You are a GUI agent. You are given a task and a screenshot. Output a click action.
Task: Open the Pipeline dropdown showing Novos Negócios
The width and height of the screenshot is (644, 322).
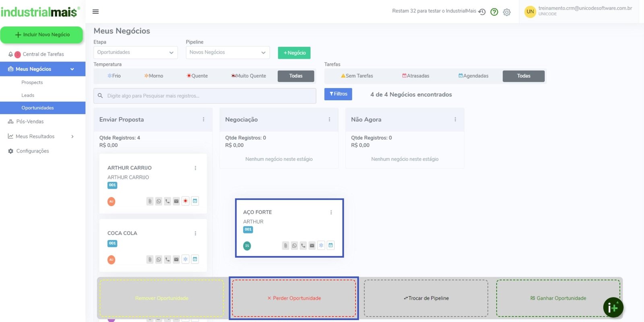227,52
